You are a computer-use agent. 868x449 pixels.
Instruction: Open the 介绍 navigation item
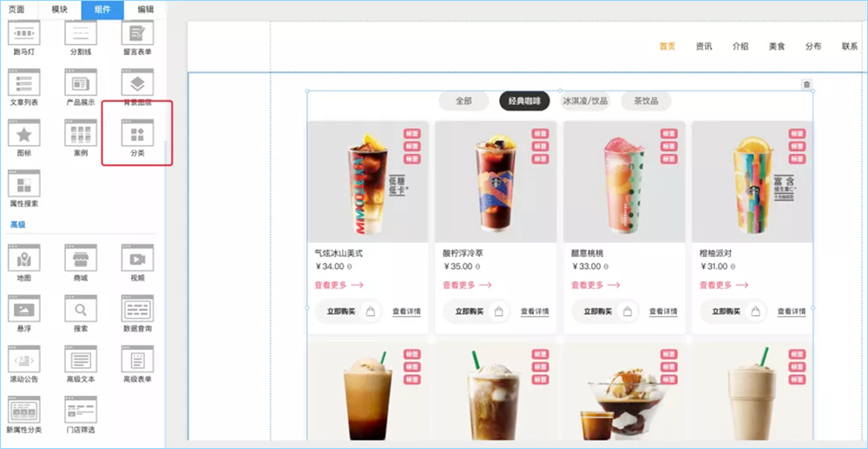point(740,47)
